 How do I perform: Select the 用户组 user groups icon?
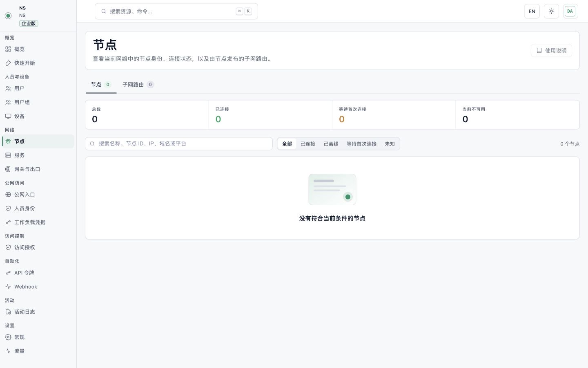[8, 102]
